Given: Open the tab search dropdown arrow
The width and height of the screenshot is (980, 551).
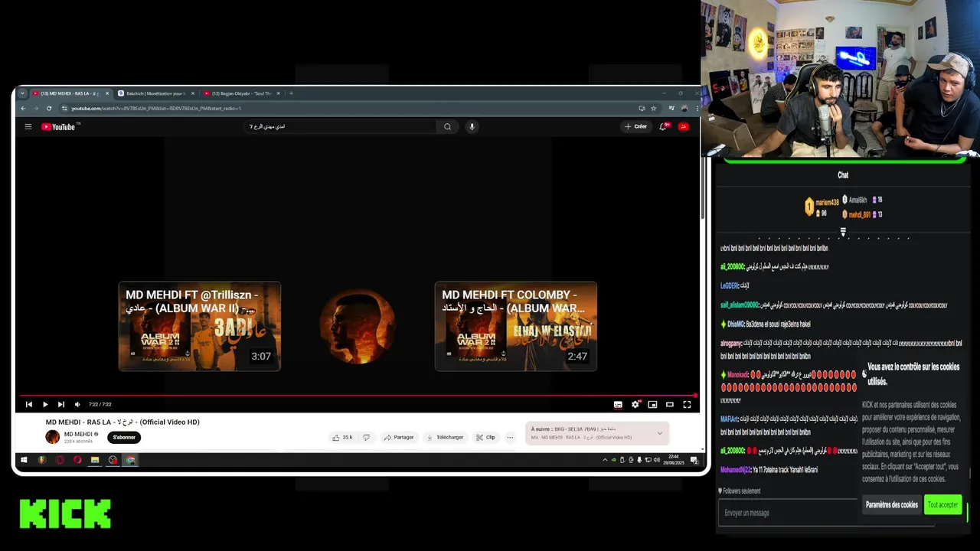Looking at the screenshot, I should [x=22, y=93].
